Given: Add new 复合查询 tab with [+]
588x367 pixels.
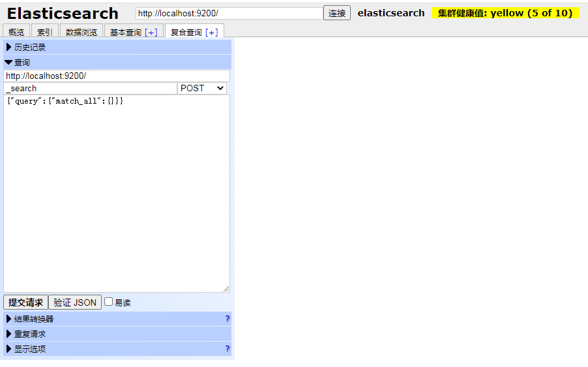Looking at the screenshot, I should point(212,33).
